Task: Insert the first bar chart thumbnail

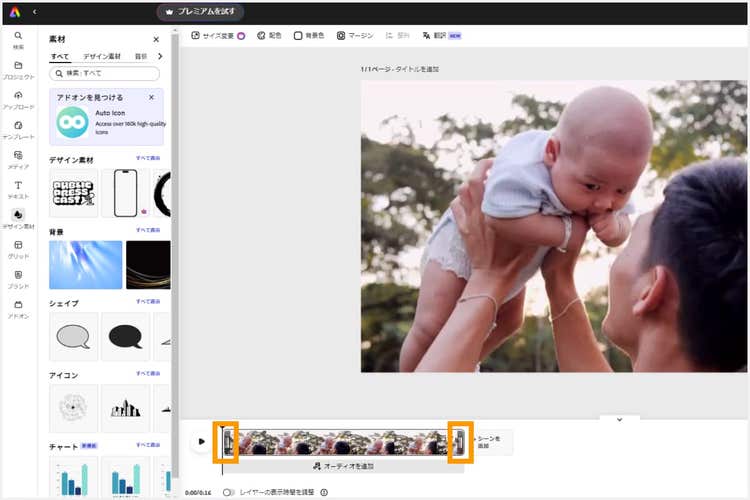Action: 74,477
